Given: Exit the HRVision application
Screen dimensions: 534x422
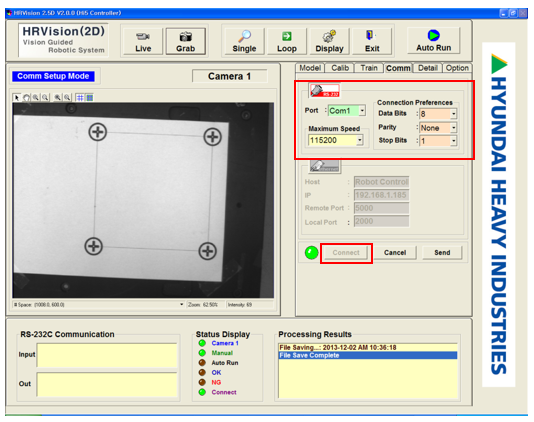Looking at the screenshot, I should click(x=372, y=42).
